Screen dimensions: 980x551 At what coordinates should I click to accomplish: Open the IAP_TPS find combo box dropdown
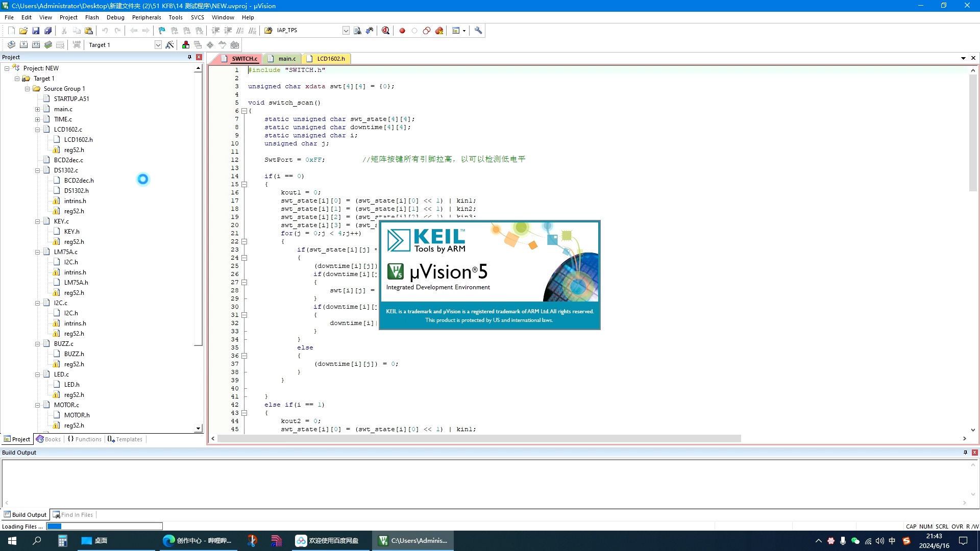click(346, 31)
